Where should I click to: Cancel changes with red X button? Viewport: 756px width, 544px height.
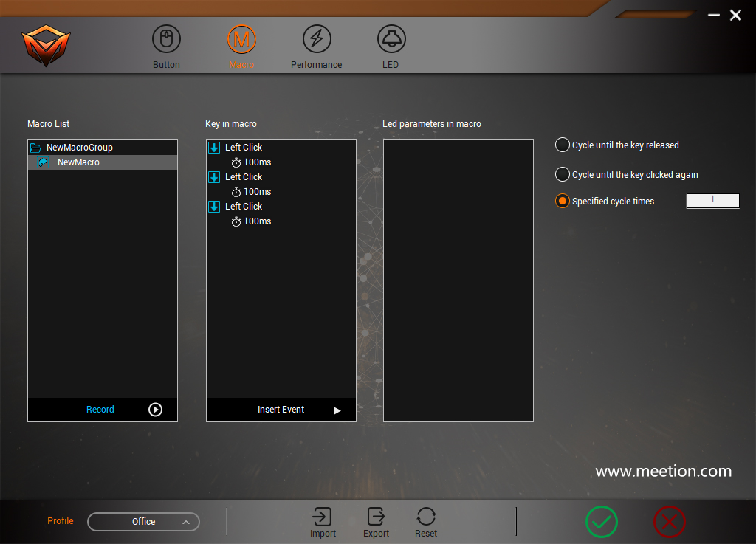click(670, 522)
